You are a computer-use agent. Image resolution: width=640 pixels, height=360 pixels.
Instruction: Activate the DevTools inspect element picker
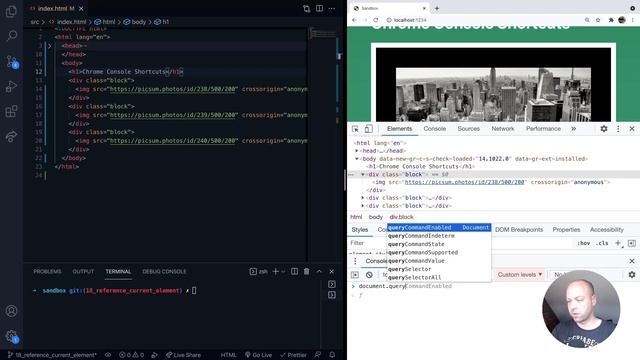355,129
